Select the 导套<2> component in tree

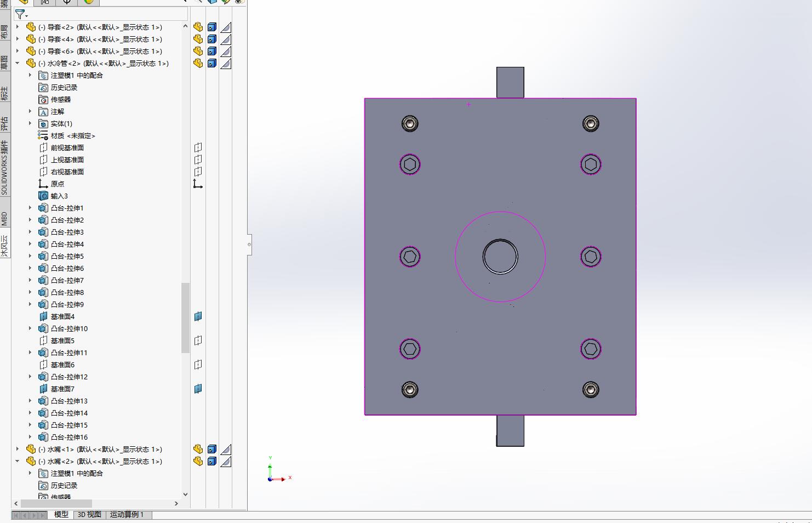pos(94,27)
